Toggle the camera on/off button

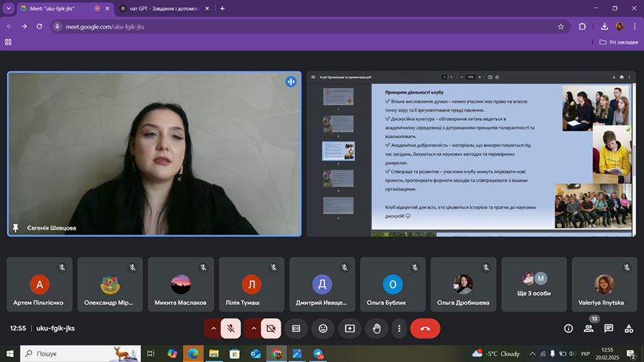(x=271, y=328)
